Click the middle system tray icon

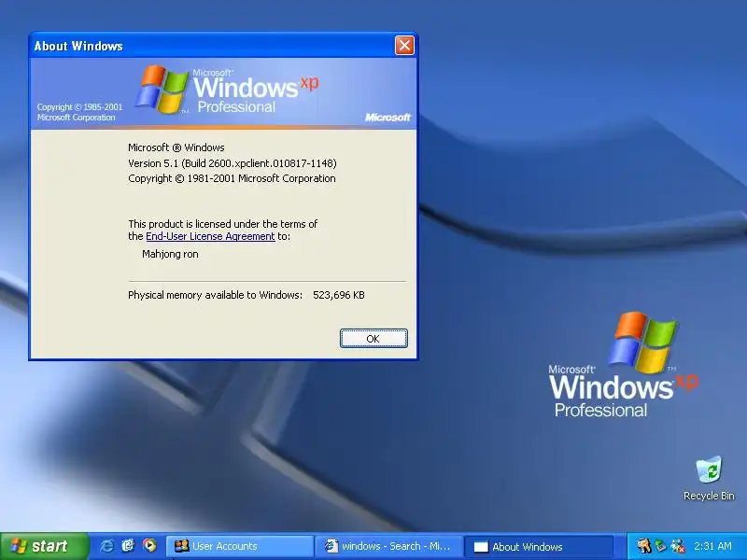pyautogui.click(x=661, y=546)
